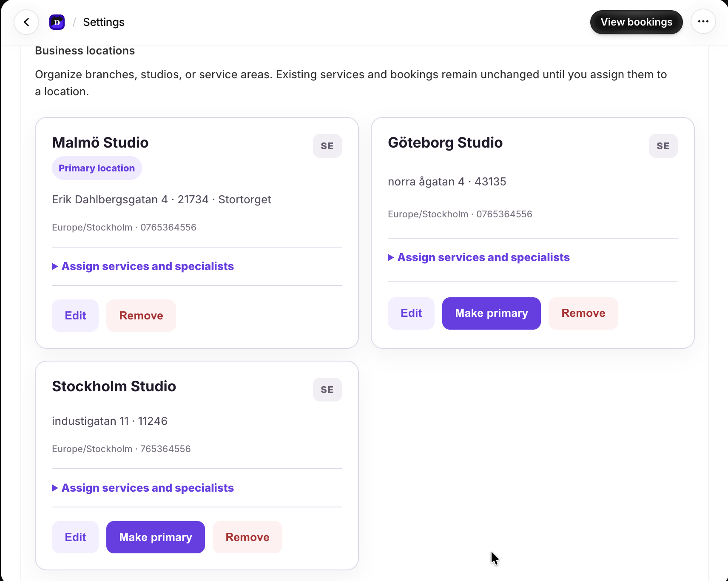Click the norra ågatan 4 address text

(447, 182)
